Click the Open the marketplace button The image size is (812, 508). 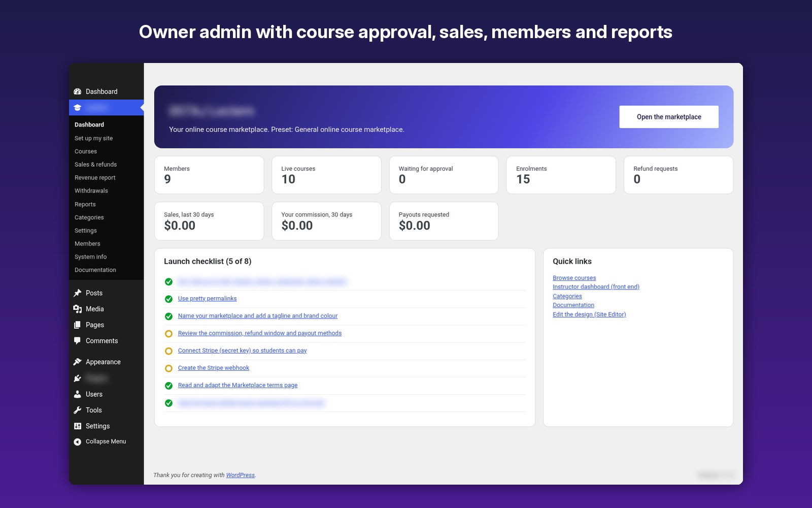pos(669,117)
